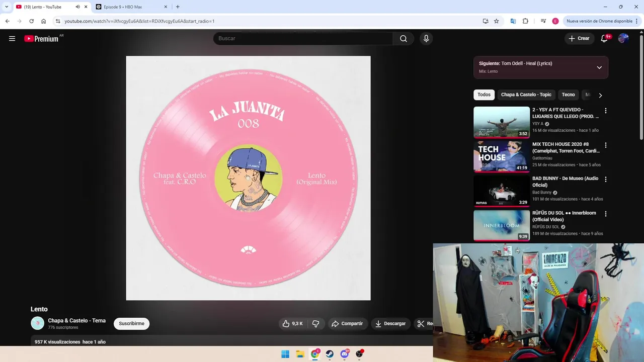Click the Buscar search field
This screenshot has height=362, width=644.
pos(303,39)
